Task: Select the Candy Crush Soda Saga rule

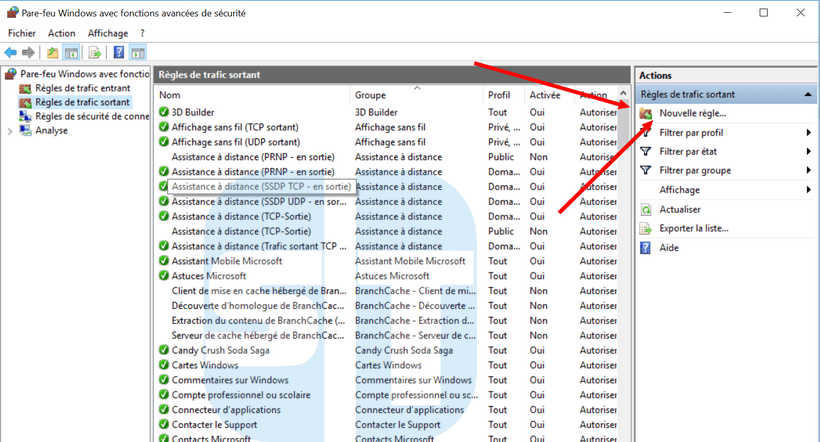Action: tap(221, 351)
